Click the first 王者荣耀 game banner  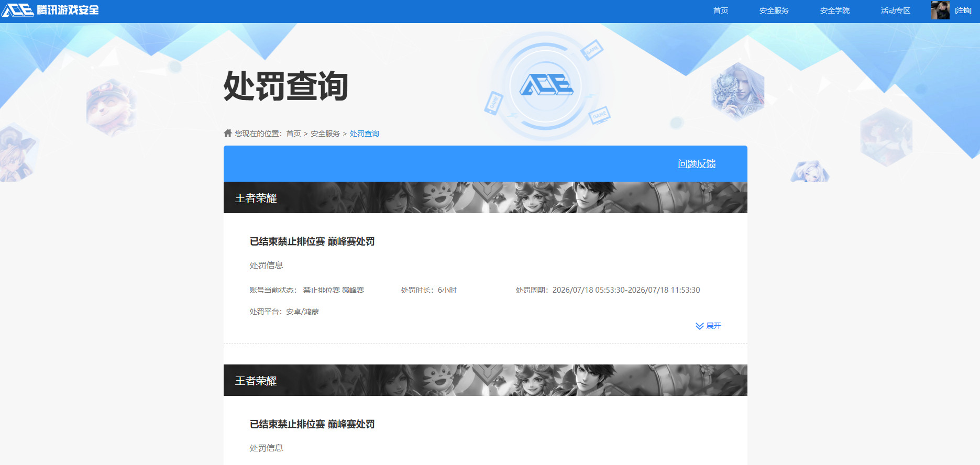485,197
